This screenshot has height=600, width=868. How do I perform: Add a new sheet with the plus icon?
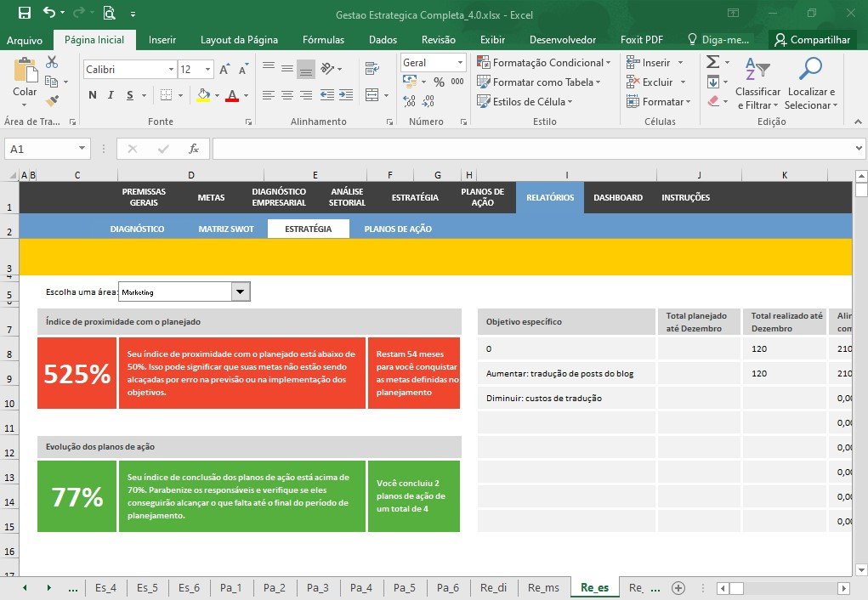coord(678,588)
